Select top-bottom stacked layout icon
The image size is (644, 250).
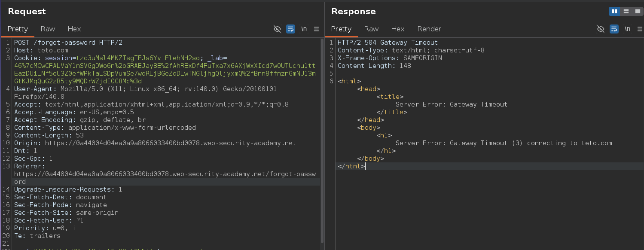click(626, 11)
